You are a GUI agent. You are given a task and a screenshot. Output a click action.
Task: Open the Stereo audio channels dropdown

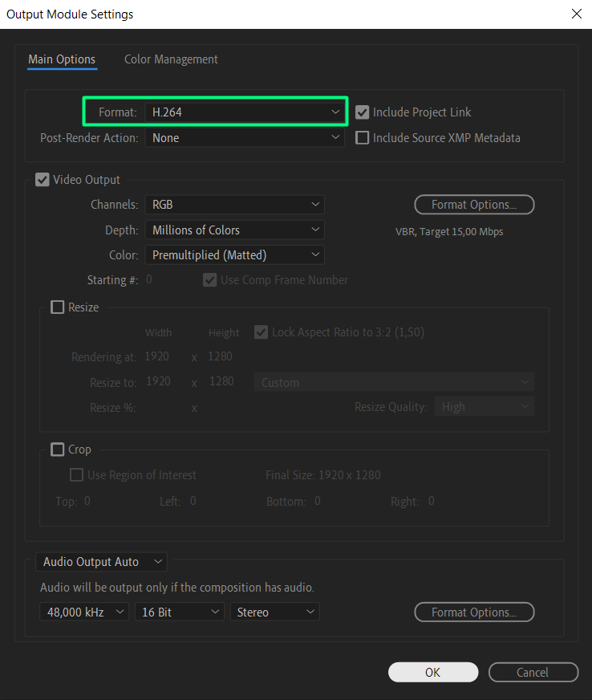(x=274, y=612)
